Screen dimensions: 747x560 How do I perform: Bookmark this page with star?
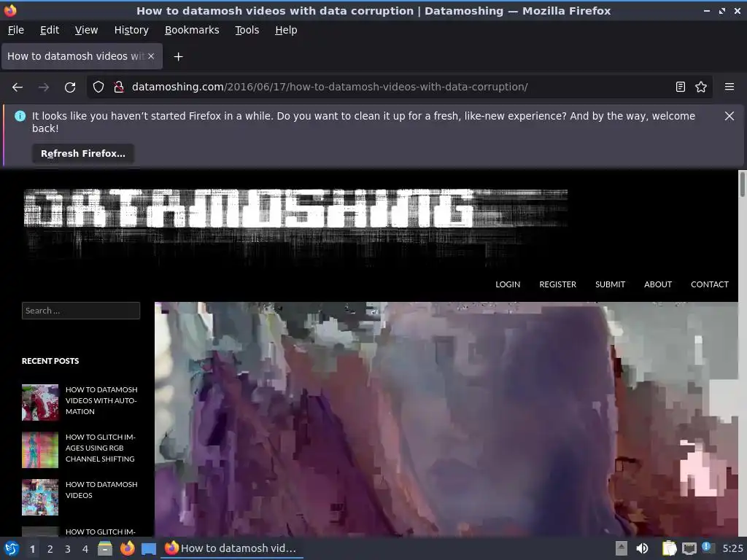[701, 87]
